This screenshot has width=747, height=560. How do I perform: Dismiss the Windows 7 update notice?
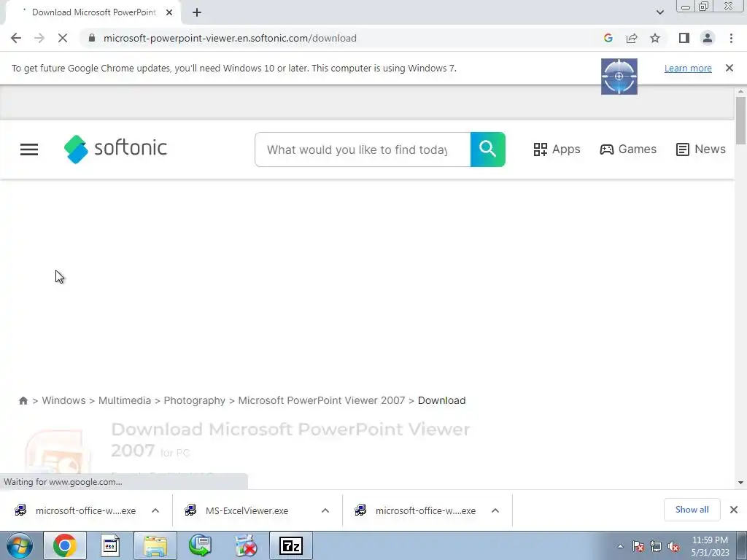(x=729, y=68)
